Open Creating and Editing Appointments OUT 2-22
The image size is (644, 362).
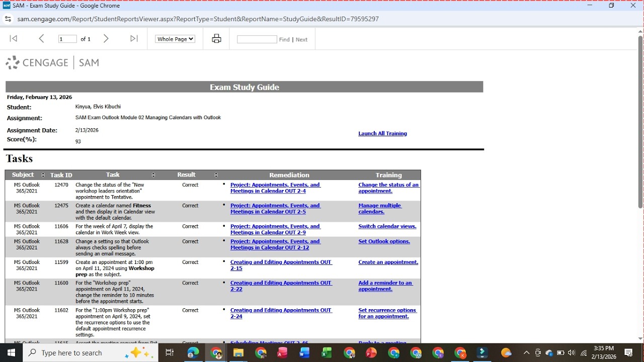tap(281, 286)
